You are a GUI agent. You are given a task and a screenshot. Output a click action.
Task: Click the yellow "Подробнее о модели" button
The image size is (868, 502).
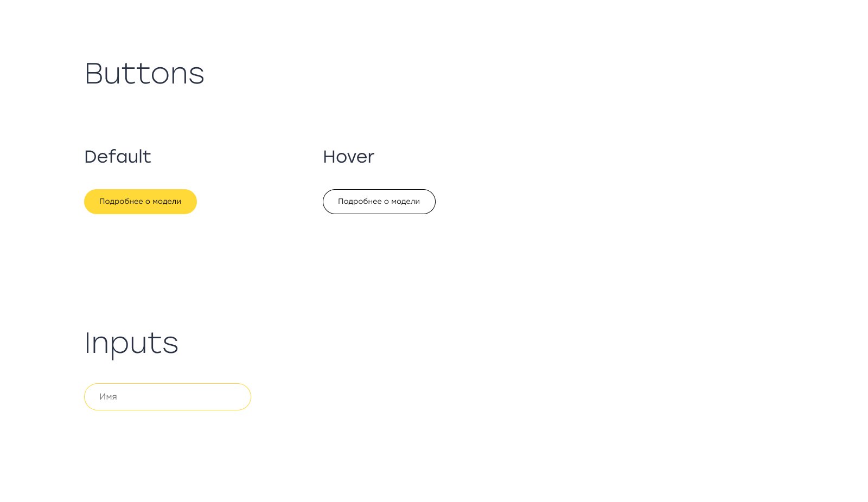[140, 202]
